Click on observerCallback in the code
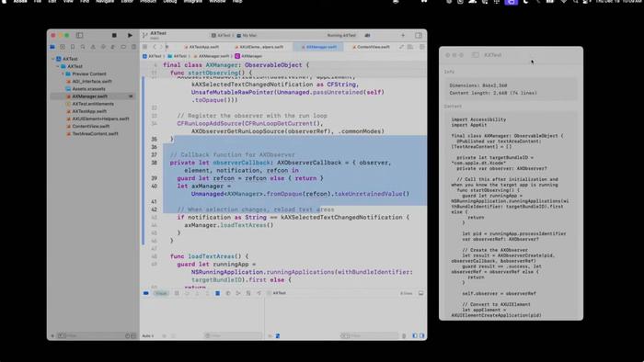 pos(241,163)
